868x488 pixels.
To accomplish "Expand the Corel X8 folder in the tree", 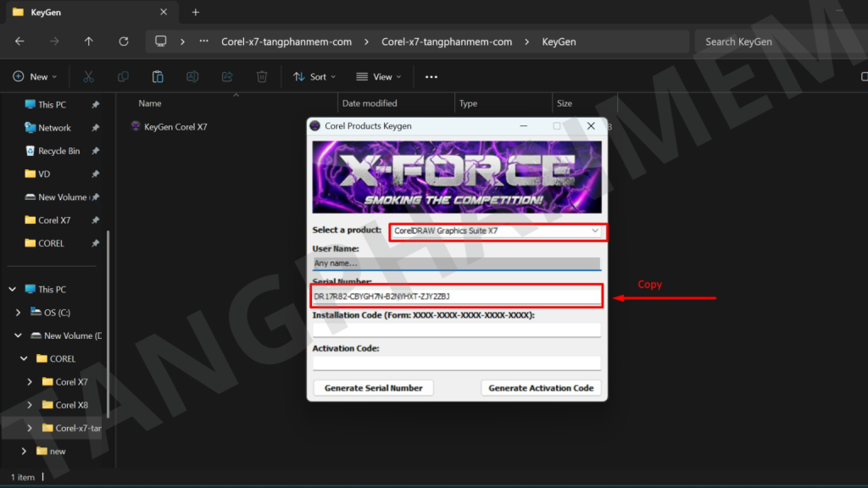I will pos(31,405).
